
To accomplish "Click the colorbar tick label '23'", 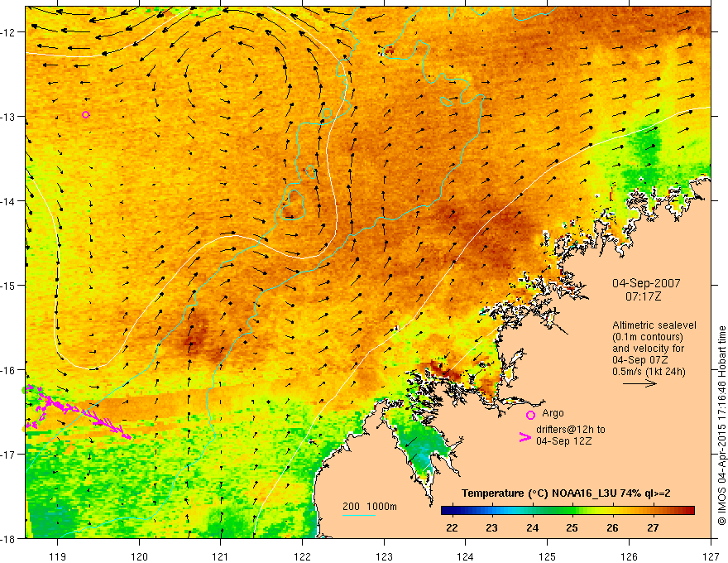I will 491,527.
